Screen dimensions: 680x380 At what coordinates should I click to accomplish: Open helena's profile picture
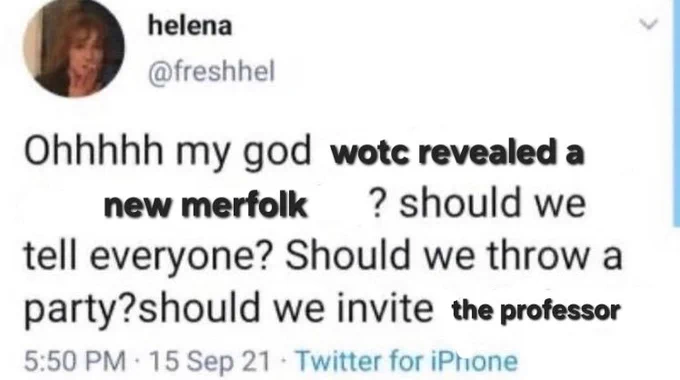74,47
